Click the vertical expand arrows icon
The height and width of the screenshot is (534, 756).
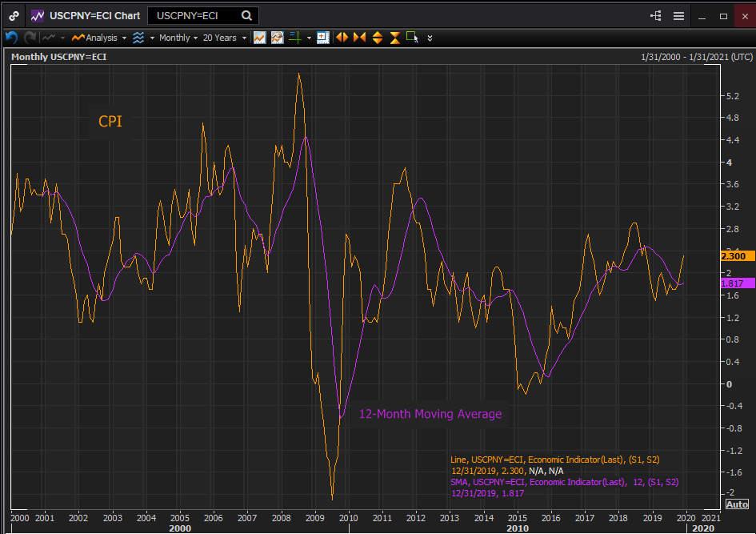pos(377,38)
